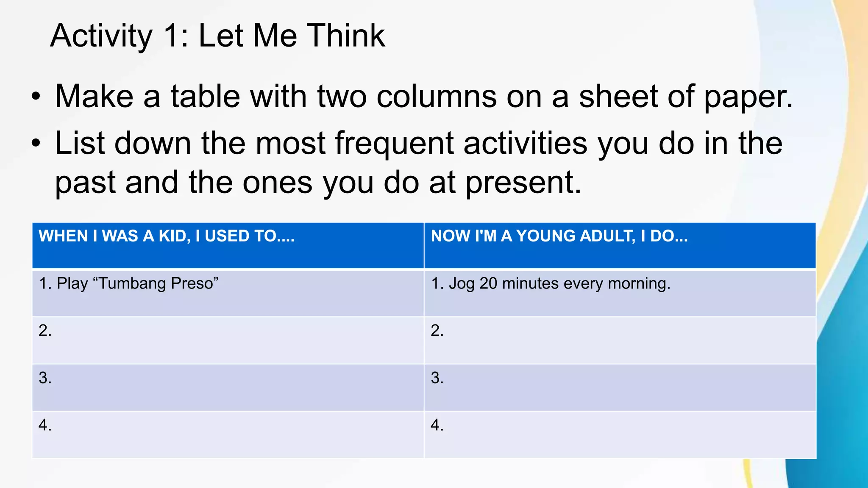Click the word "paper." in the first bullet
Screen dimensions: 868x488
[x=748, y=97]
